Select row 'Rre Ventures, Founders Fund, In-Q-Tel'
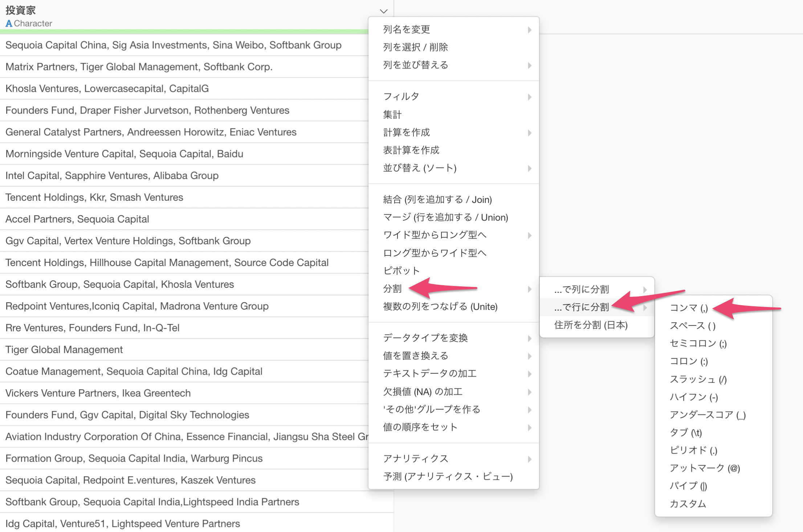Viewport: 803px width, 532px height. pos(184,328)
